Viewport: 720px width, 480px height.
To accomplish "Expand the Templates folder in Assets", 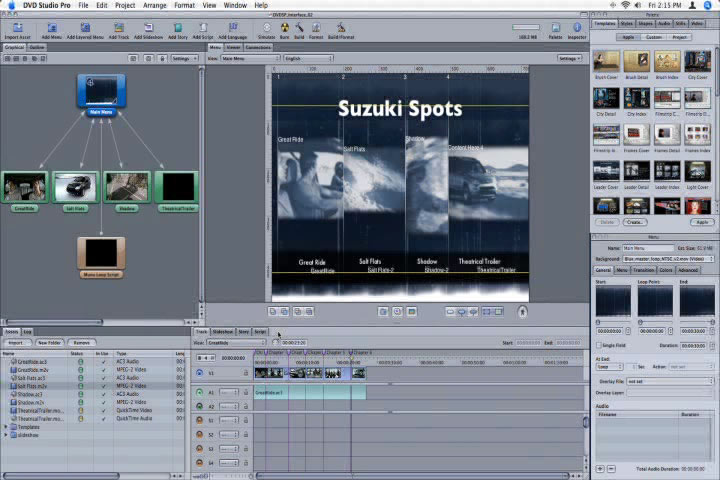I will click(x=6, y=427).
